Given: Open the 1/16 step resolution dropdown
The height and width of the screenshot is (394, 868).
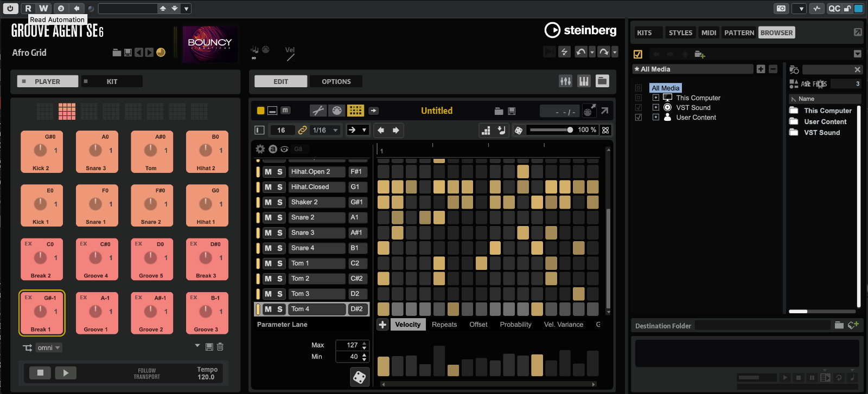Looking at the screenshot, I should click(325, 130).
